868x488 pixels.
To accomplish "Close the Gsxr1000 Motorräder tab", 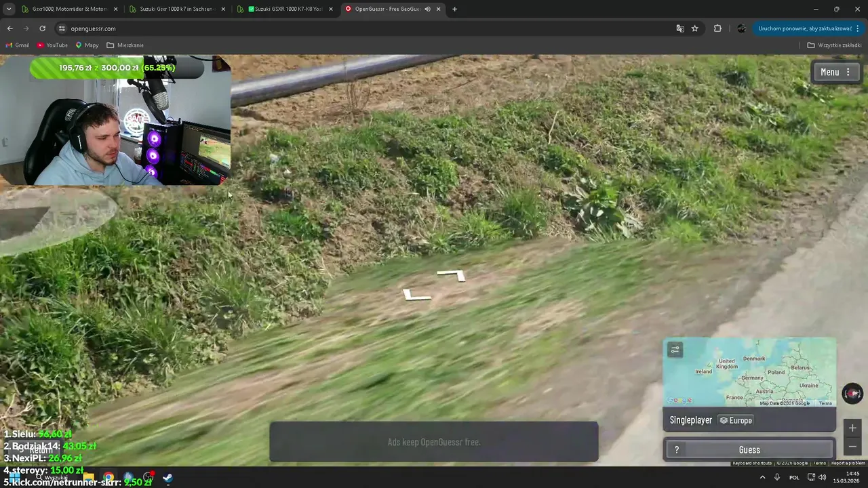I will pyautogui.click(x=116, y=9).
